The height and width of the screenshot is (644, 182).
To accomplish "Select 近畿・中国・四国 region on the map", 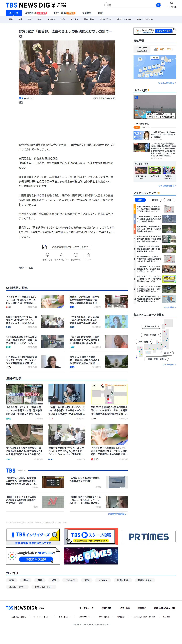I will pos(156,359).
